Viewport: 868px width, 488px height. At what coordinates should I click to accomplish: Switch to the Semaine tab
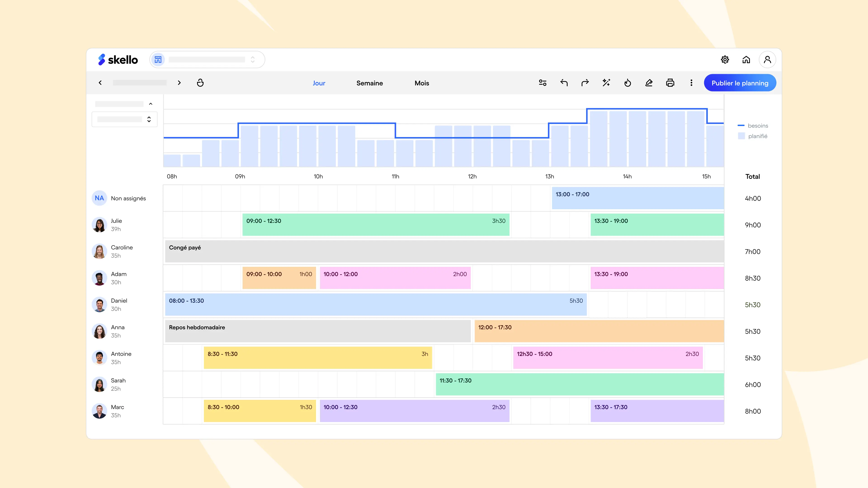(x=369, y=83)
